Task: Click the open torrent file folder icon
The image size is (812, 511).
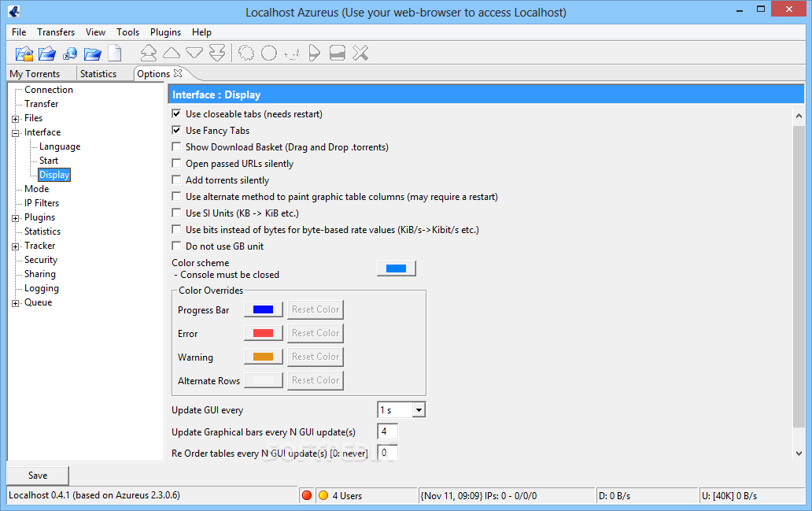Action: click(x=47, y=54)
